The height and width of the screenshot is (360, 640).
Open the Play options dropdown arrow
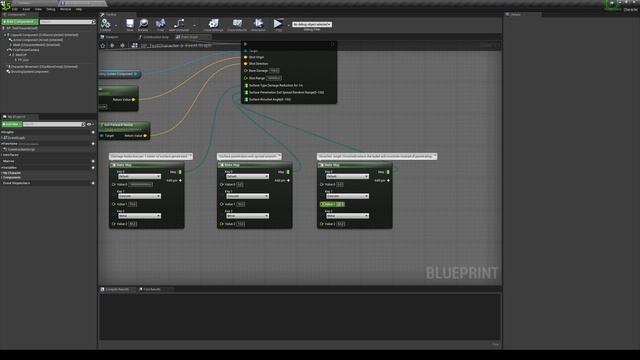(x=288, y=25)
